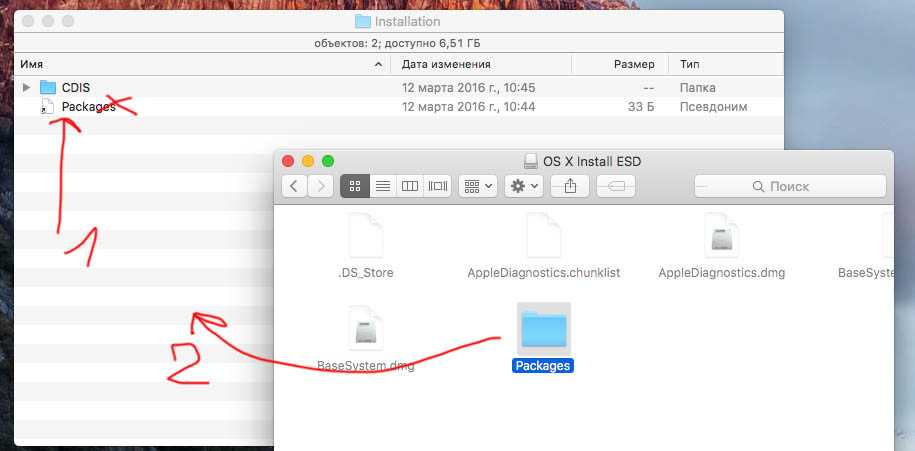
Task: Click the CDIS modification date 10:45
Action: (x=469, y=88)
